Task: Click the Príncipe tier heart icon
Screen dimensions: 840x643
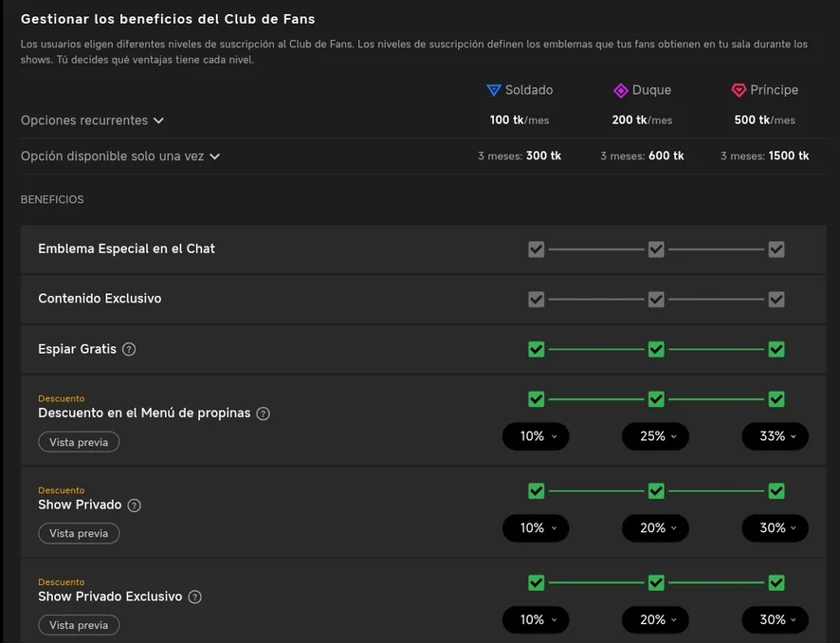Action: [739, 90]
